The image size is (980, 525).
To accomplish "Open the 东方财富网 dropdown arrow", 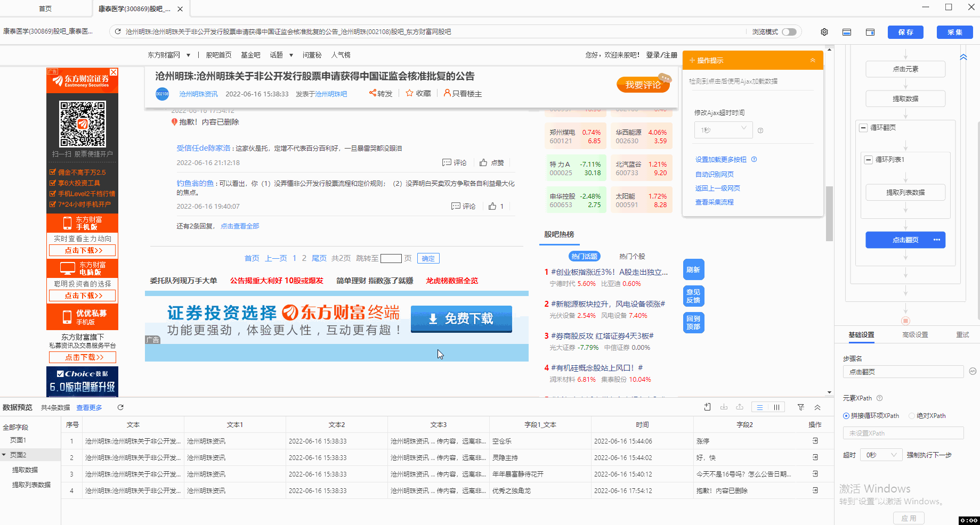I will click(188, 55).
